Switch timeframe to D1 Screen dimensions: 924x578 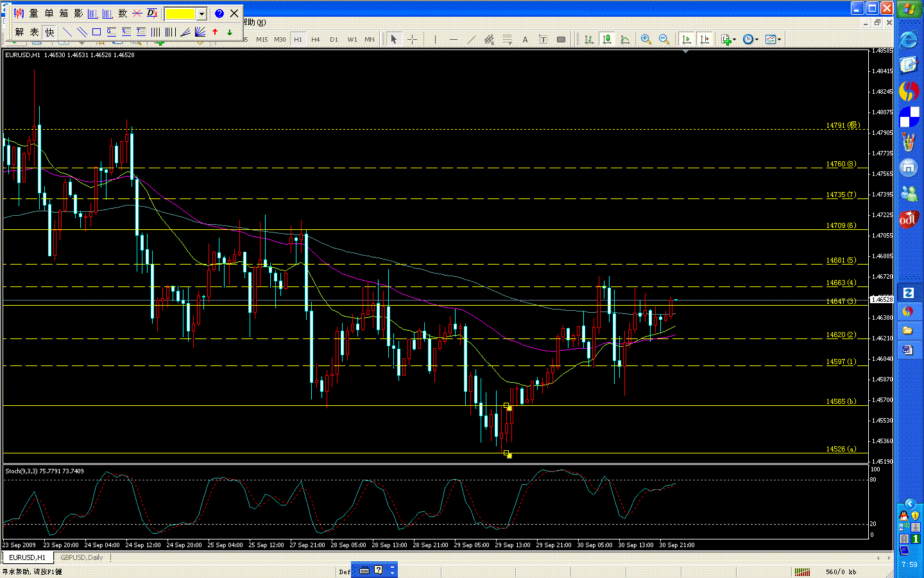pyautogui.click(x=334, y=40)
